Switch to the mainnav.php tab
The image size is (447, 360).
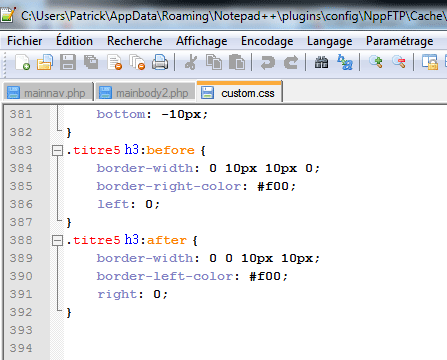pos(48,93)
